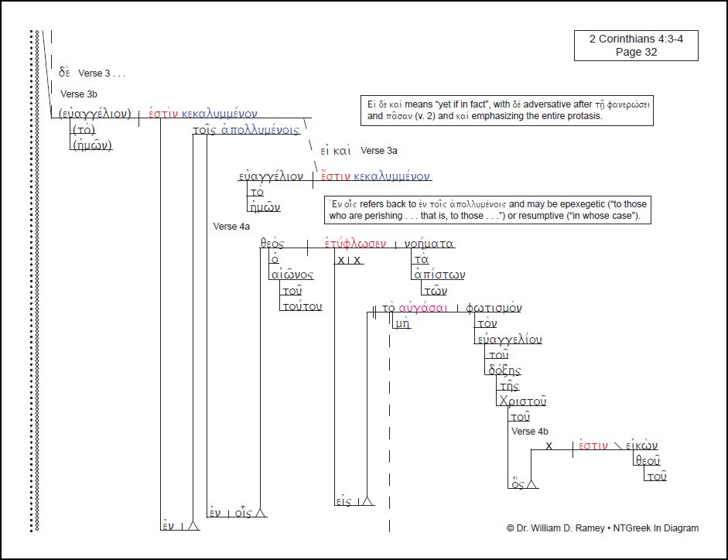Select the parenthesized word "(εὐαγγέλιον)"
This screenshot has height=560, width=728.
pyautogui.click(x=95, y=113)
